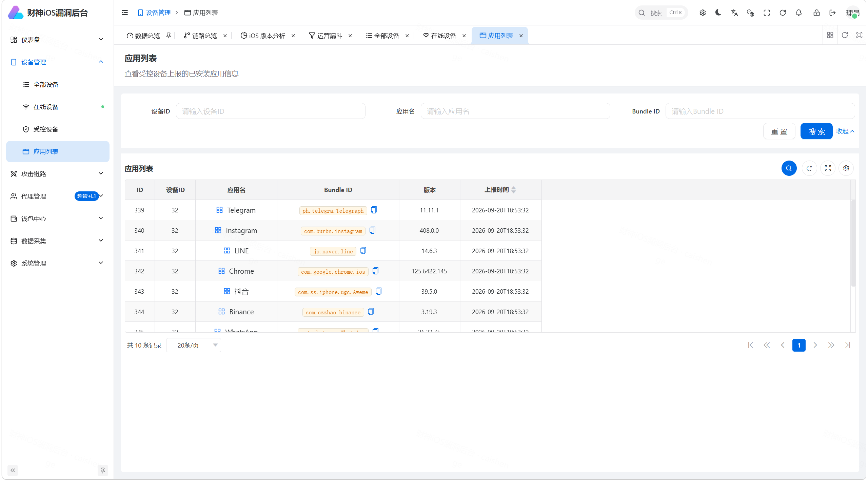Open global settings gear in top bar
868x481 pixels.
[703, 13]
